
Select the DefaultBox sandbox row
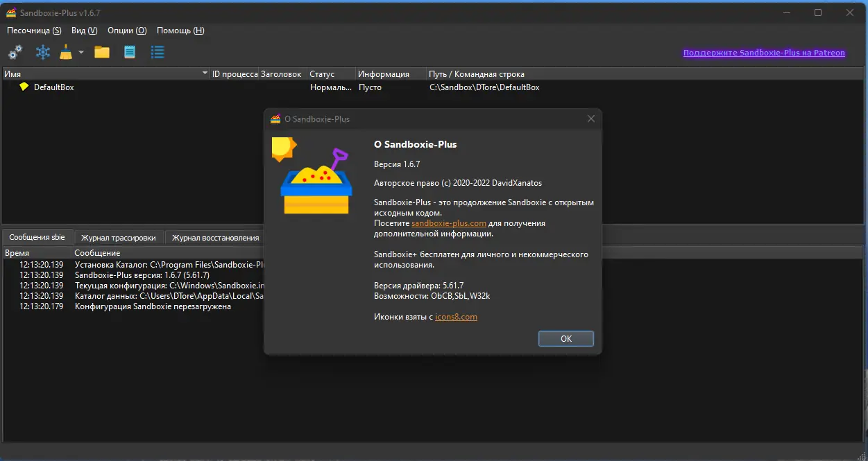(433, 87)
